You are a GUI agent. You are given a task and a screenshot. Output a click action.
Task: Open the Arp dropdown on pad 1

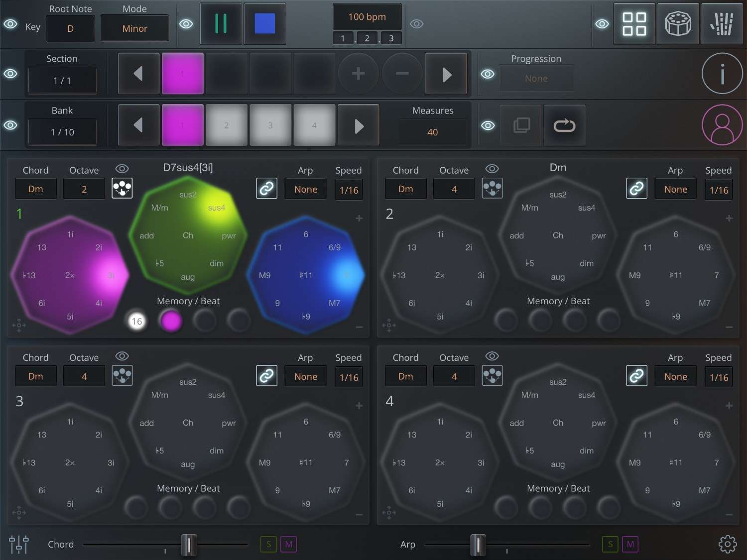tap(305, 189)
